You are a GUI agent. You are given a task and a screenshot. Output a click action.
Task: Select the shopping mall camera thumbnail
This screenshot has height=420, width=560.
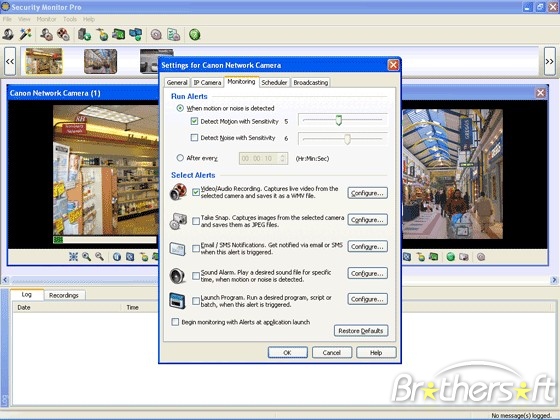click(x=100, y=61)
